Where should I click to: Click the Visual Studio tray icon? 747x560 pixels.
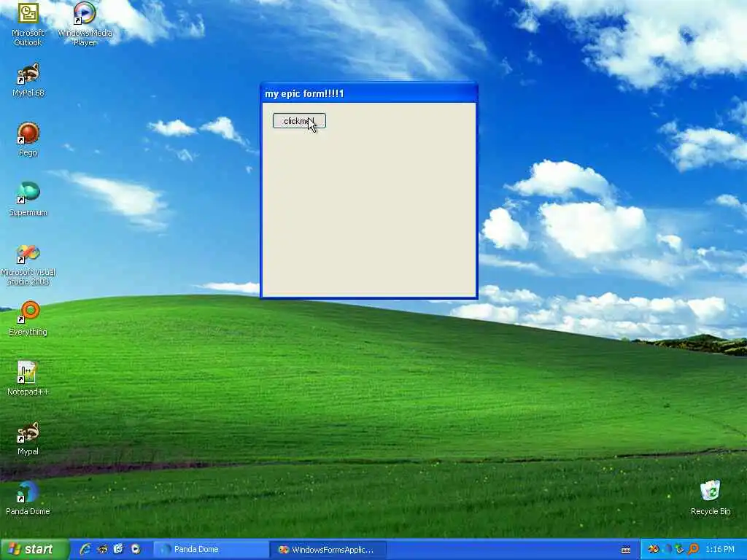tap(653, 550)
